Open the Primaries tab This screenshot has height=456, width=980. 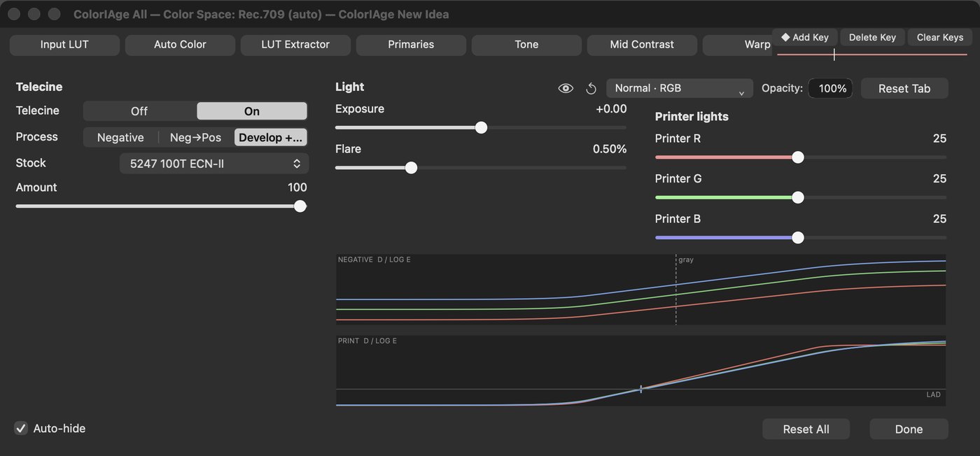pyautogui.click(x=411, y=45)
